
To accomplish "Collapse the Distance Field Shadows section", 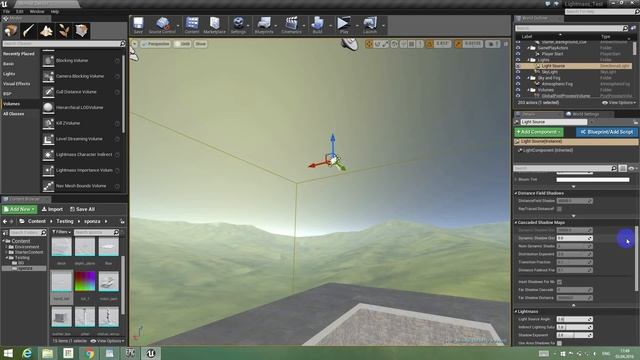I will point(516,193).
